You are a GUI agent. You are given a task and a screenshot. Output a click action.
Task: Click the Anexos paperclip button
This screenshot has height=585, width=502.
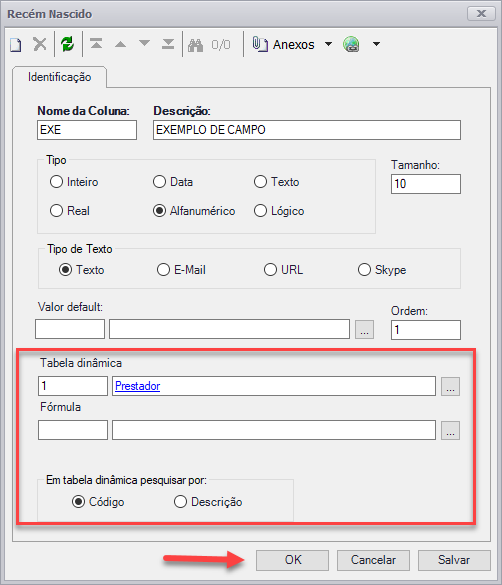(x=283, y=44)
